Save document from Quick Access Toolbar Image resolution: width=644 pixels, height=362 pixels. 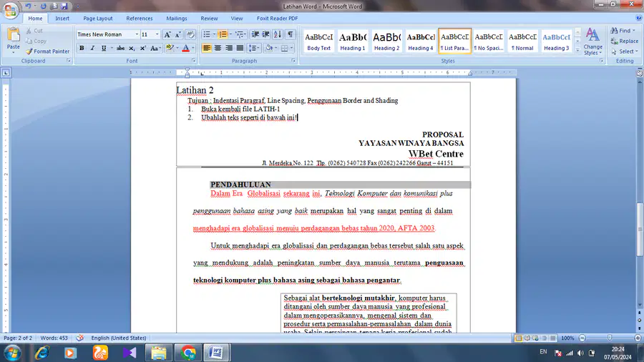pyautogui.click(x=64, y=6)
